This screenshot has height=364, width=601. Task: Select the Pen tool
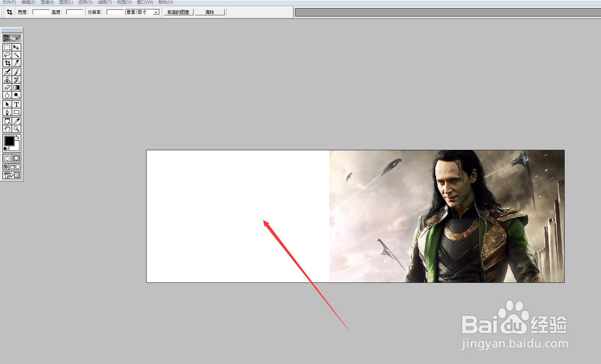(7, 112)
